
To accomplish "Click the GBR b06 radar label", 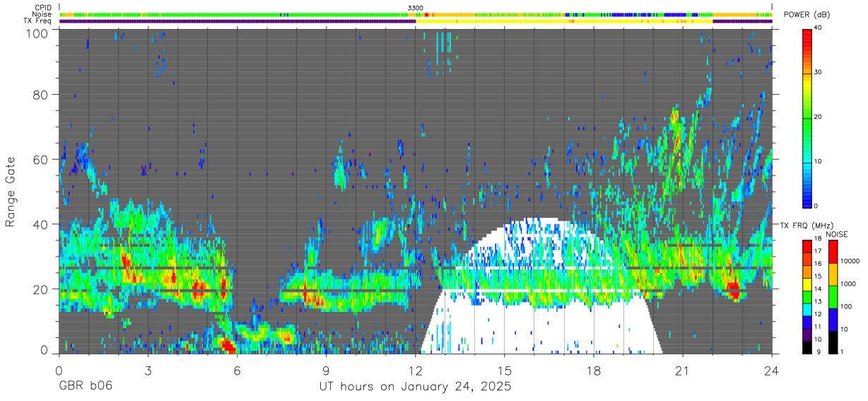I will pos(85,387).
